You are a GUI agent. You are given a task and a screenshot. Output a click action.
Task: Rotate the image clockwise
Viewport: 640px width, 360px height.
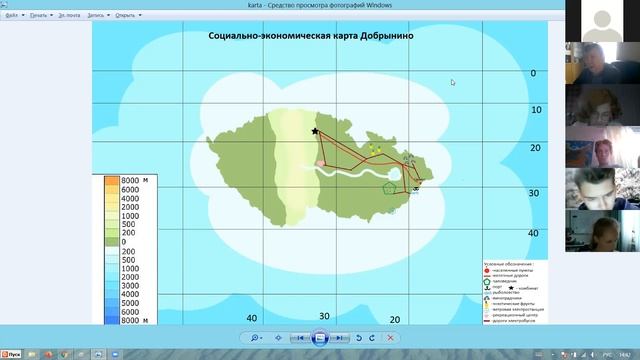[x=372, y=338]
